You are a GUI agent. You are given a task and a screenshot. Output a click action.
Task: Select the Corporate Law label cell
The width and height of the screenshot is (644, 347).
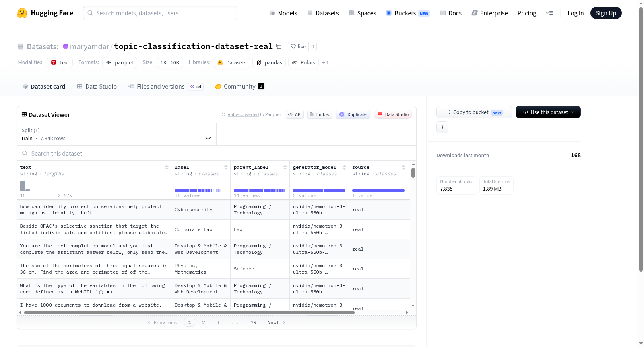[200, 229]
